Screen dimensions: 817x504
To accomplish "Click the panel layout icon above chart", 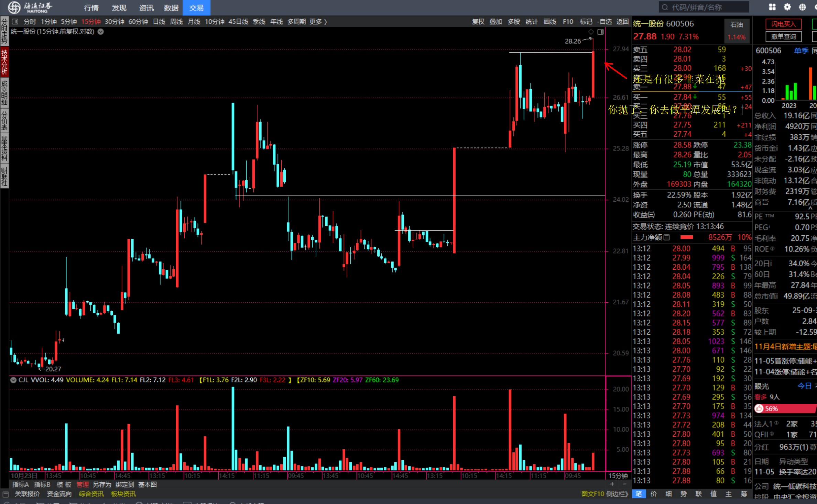I will click(x=600, y=32).
